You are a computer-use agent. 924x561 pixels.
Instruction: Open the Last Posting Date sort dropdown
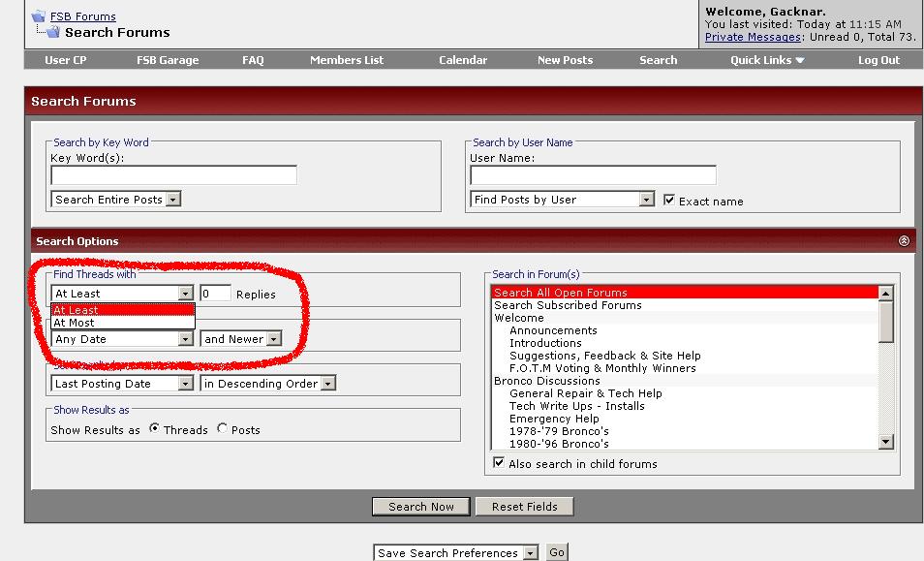point(122,384)
